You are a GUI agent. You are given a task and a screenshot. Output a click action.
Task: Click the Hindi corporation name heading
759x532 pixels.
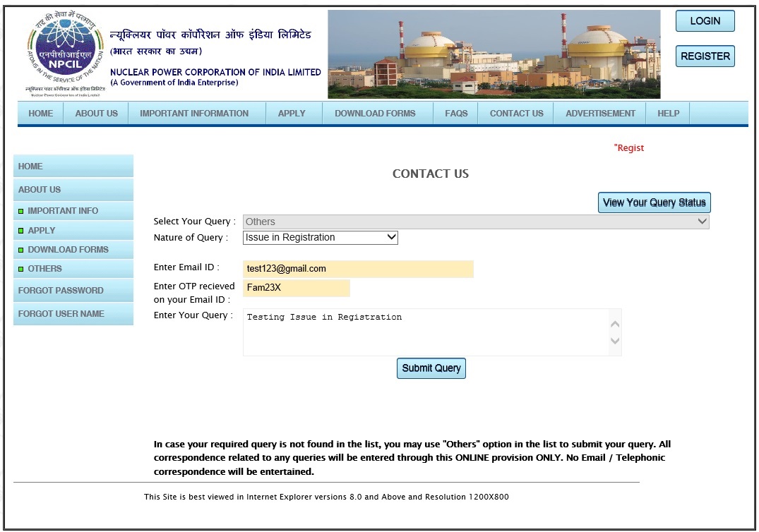click(x=210, y=35)
